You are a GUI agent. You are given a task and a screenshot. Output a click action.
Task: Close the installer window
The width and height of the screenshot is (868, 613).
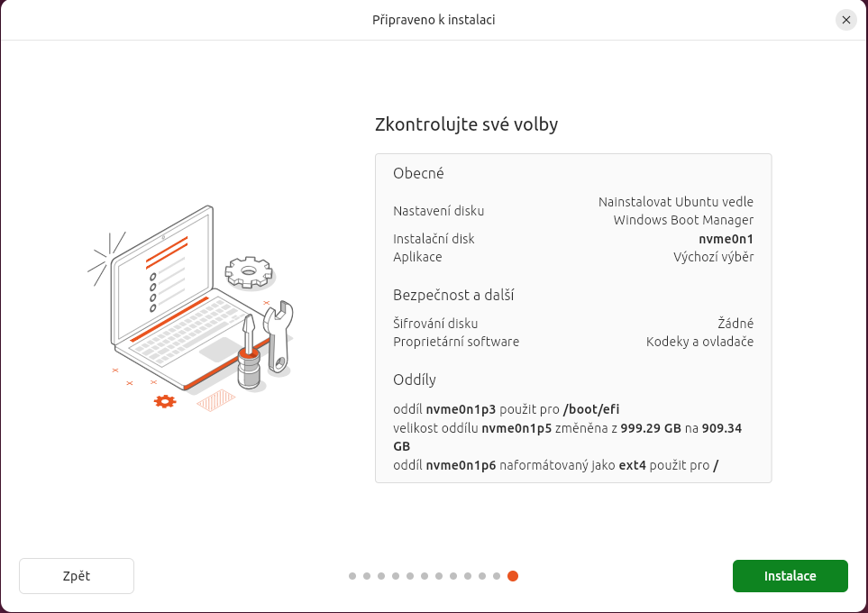pyautogui.click(x=845, y=20)
